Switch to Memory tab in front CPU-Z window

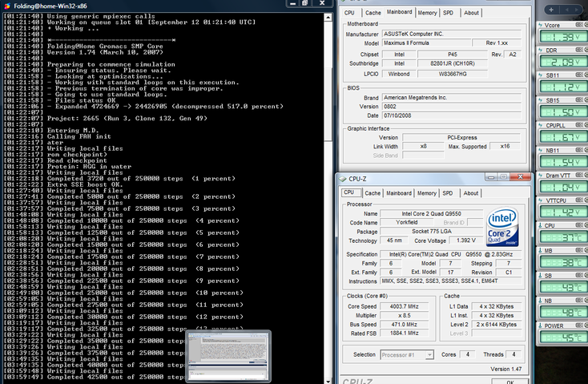[x=427, y=193]
